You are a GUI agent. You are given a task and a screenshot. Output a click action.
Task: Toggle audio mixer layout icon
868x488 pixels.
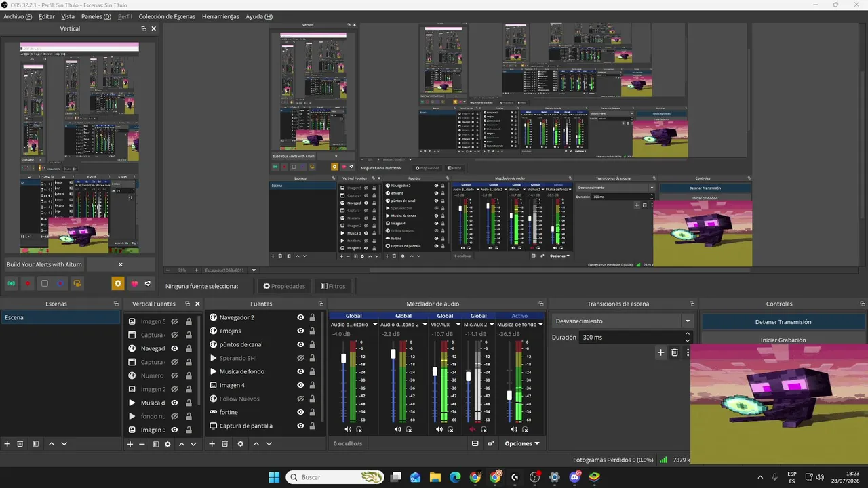[x=475, y=443]
